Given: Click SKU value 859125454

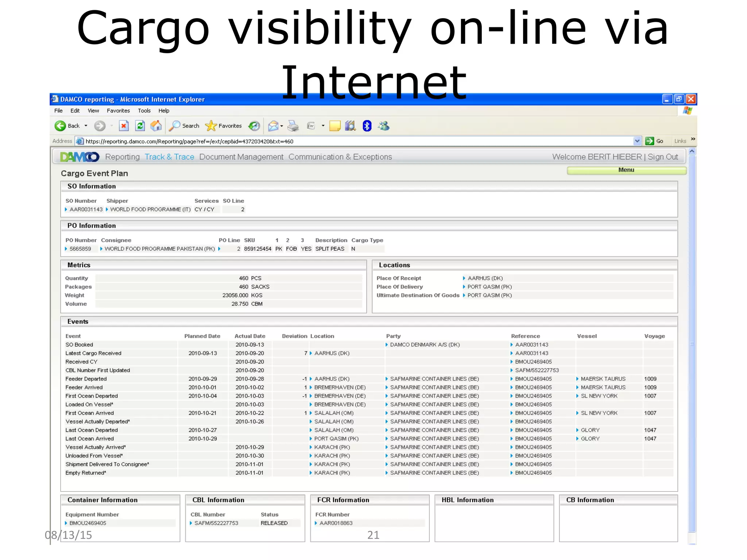Looking at the screenshot, I should tap(258, 249).
